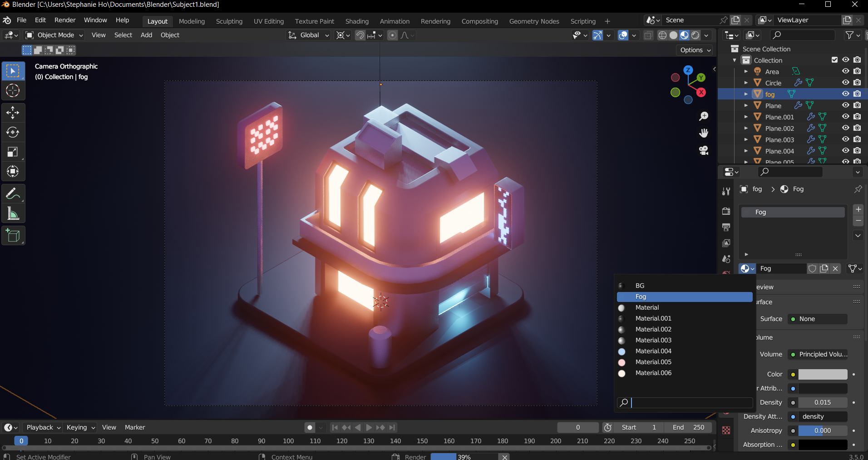
Task: Select the Add Cube tool
Action: tap(13, 236)
